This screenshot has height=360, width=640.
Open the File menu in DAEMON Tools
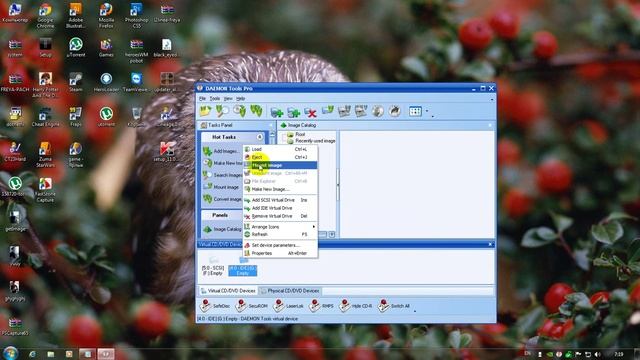[x=202, y=98]
